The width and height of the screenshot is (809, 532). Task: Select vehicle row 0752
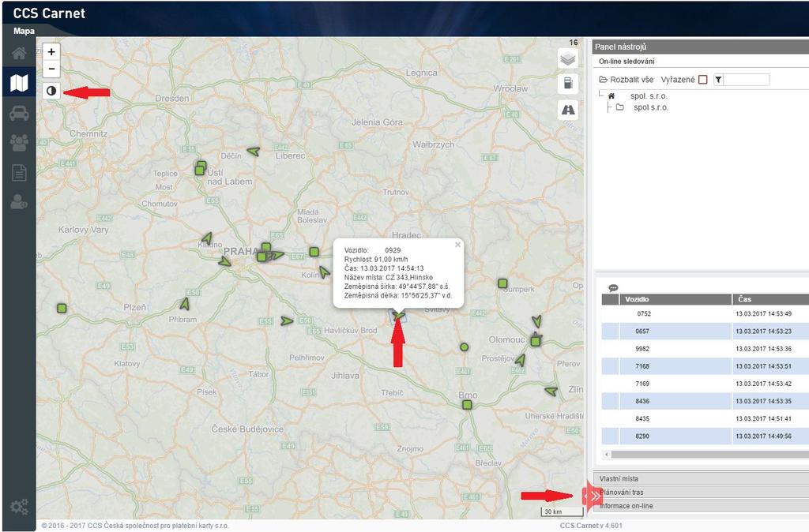(x=706, y=314)
